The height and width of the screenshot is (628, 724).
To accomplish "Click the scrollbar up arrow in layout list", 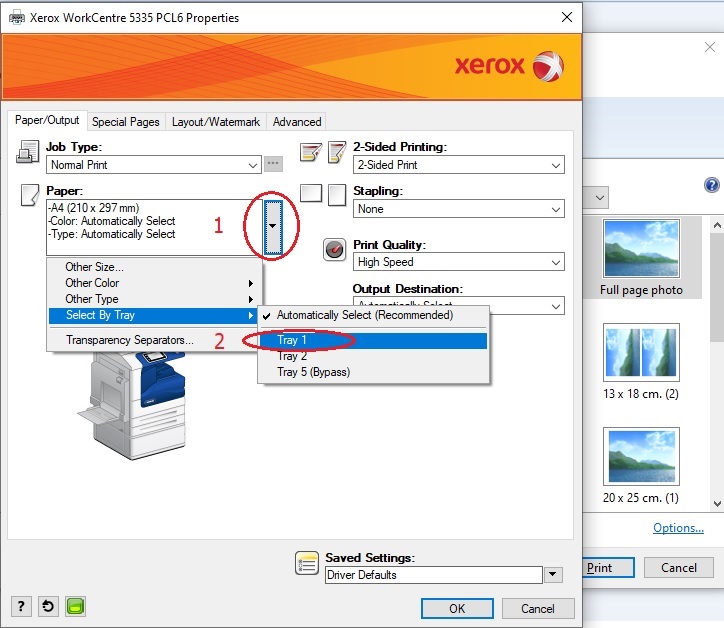I will 717,225.
